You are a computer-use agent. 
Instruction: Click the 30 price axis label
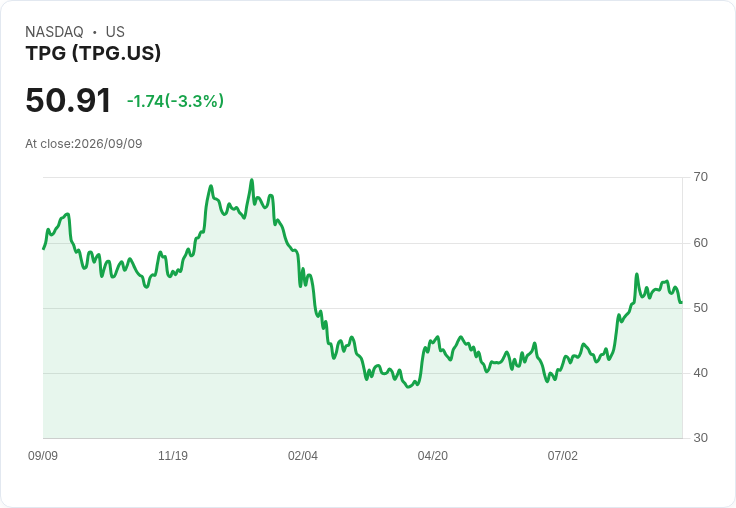coord(700,438)
